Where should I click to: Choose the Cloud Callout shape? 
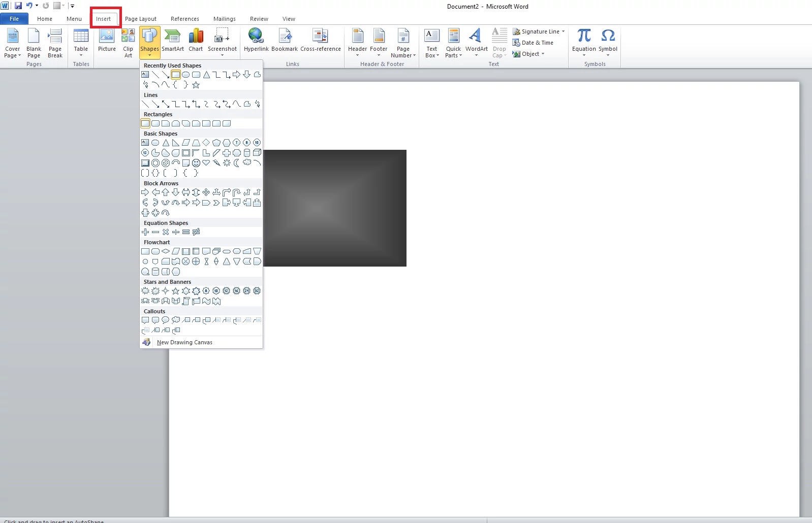176,320
